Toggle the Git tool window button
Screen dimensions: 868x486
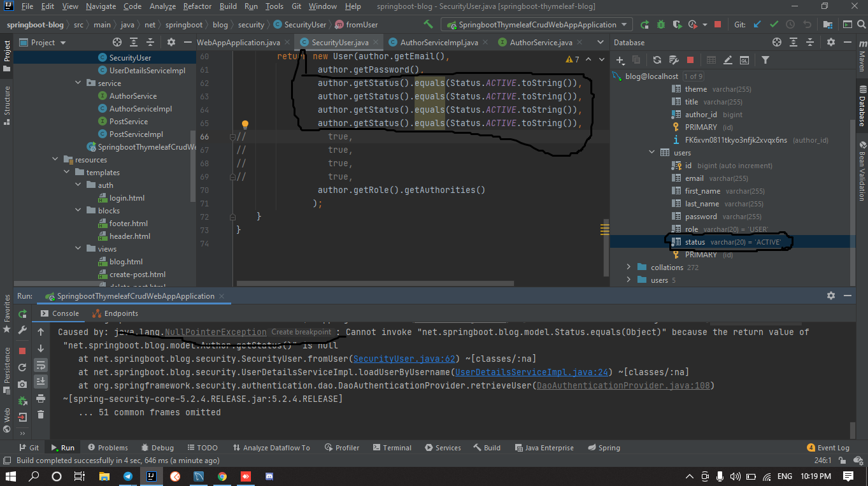coord(29,448)
